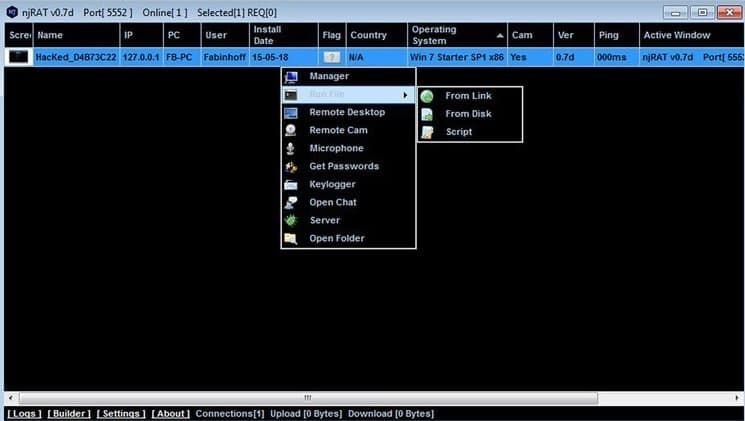Choose Open Folder from the context menu
745x421 pixels.
(x=348, y=239)
